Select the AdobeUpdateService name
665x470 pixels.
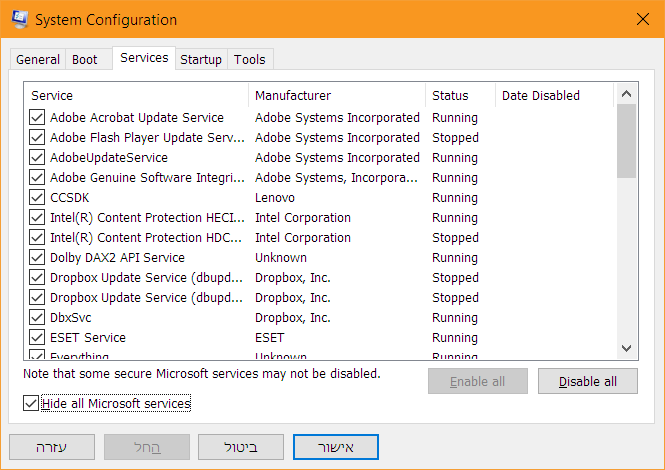pos(109,157)
